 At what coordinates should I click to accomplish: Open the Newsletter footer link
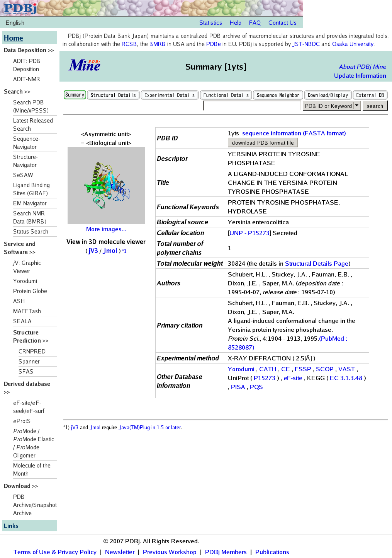point(120,552)
